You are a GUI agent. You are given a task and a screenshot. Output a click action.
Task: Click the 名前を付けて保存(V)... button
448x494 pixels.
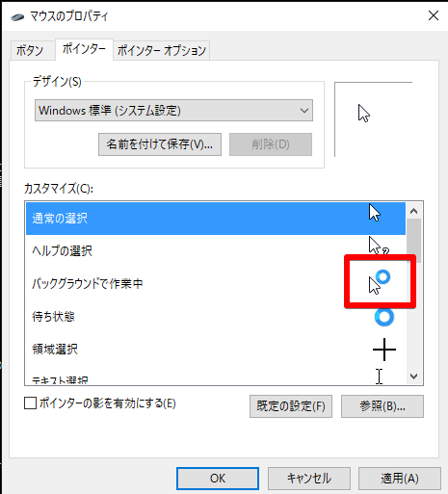tap(160, 144)
